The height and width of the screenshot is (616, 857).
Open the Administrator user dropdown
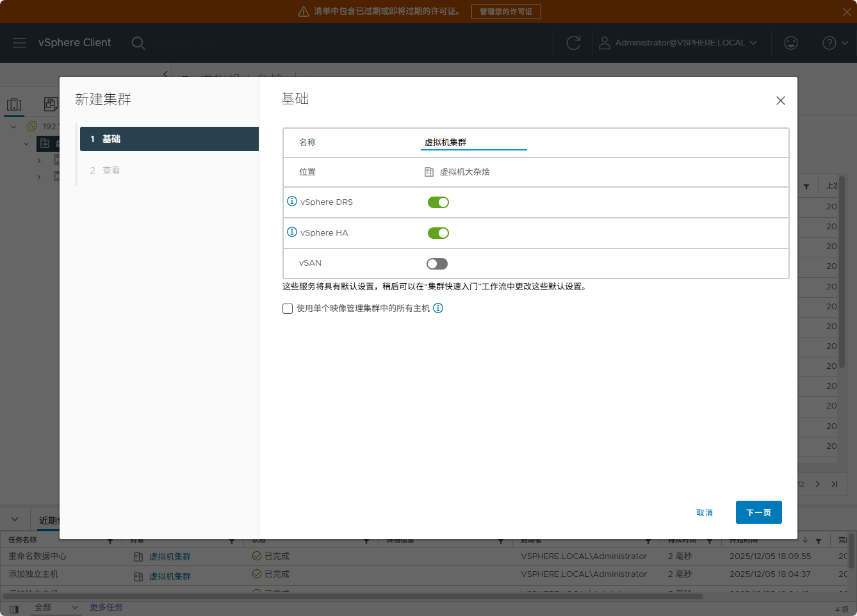(x=678, y=43)
